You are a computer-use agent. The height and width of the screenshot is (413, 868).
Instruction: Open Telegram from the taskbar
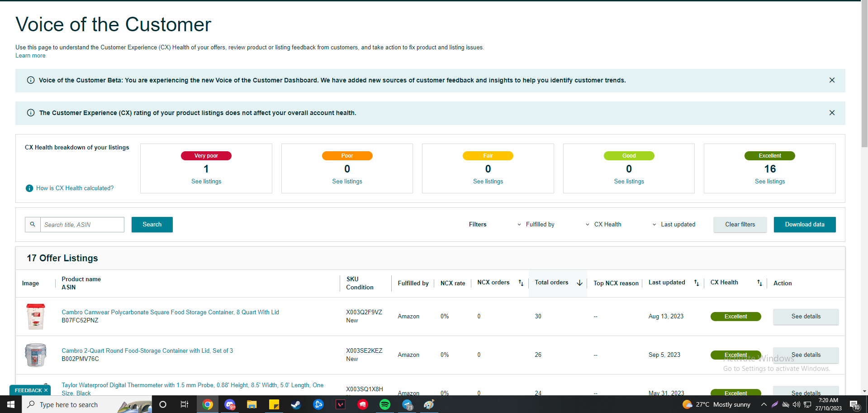(x=408, y=404)
